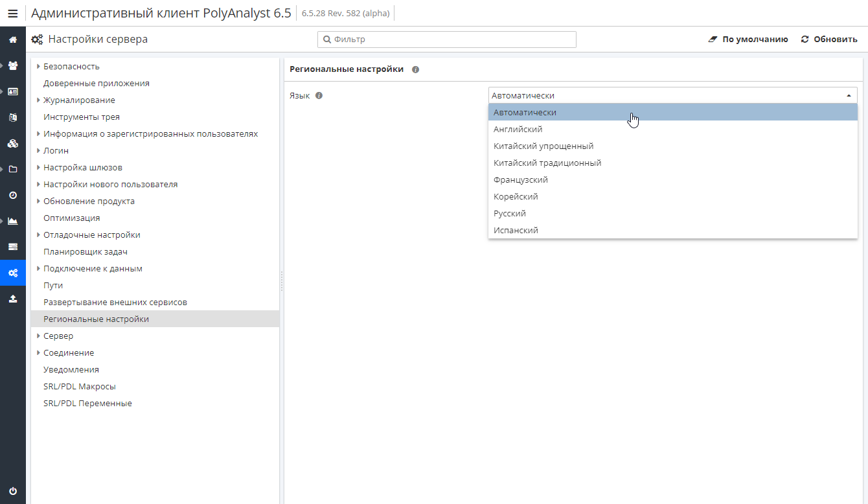
Task: Click the splitter handle between tree and settings panel
Action: click(282, 281)
